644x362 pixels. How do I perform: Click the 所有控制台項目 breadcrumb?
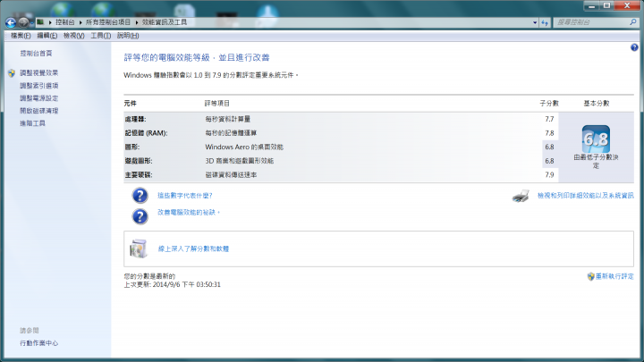[108, 22]
